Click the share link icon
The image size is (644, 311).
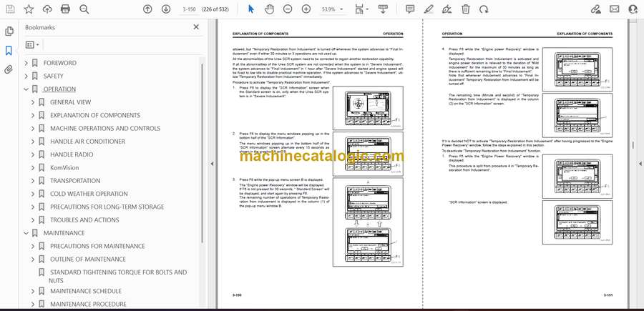point(596,9)
